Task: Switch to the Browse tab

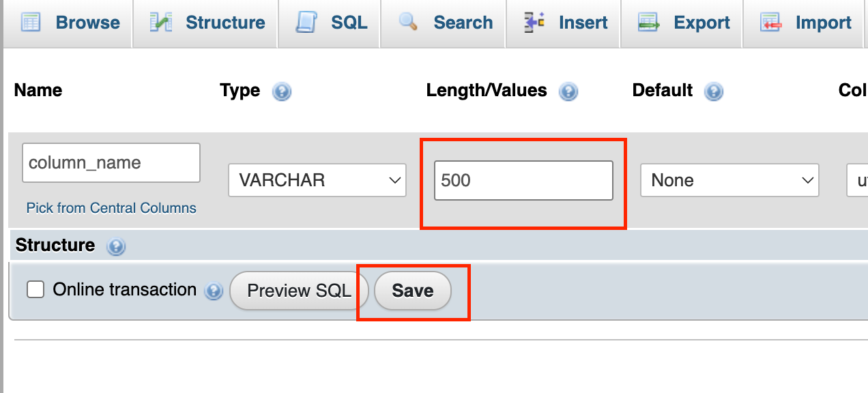Action: pyautogui.click(x=68, y=22)
